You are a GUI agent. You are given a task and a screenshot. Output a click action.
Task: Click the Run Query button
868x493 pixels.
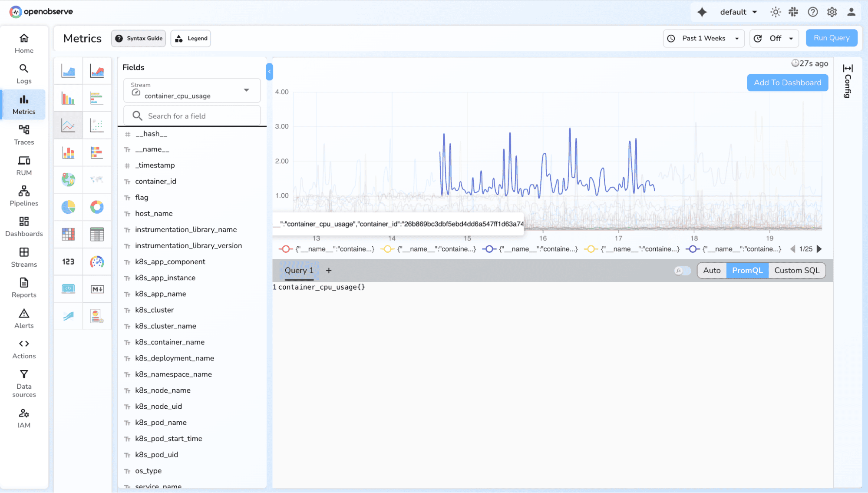(x=831, y=38)
